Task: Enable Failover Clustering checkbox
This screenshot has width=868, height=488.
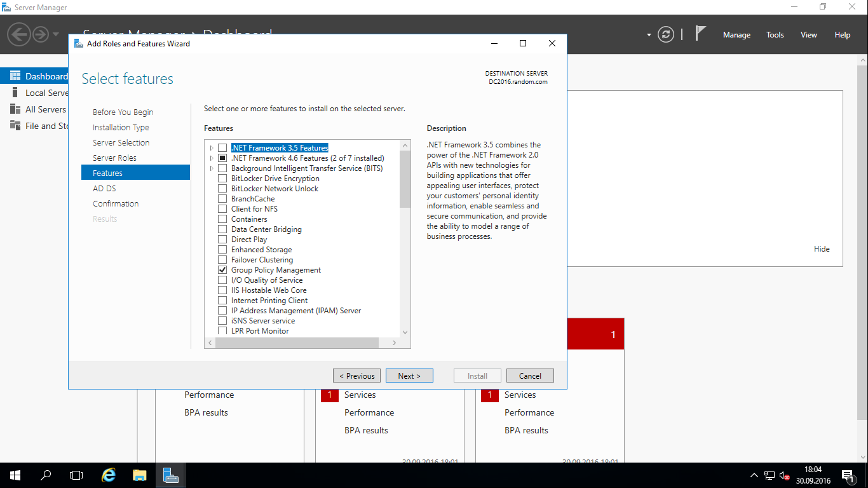Action: pos(222,260)
